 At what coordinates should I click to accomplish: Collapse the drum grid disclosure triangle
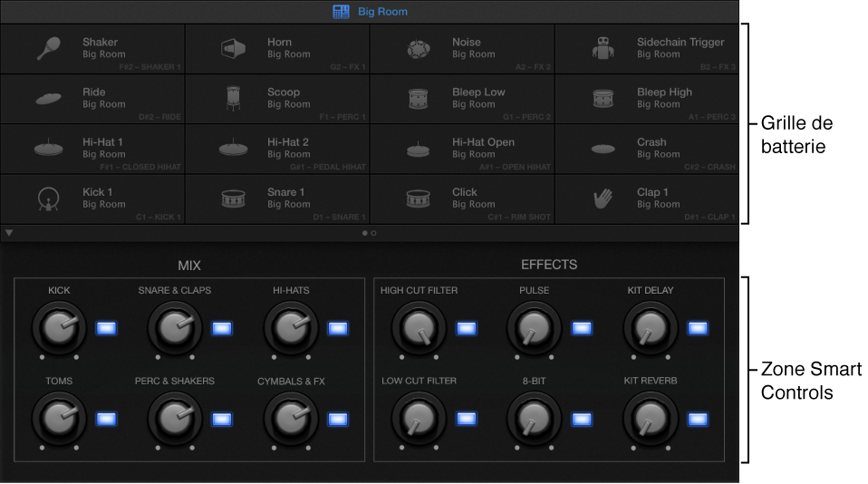coord(9,233)
